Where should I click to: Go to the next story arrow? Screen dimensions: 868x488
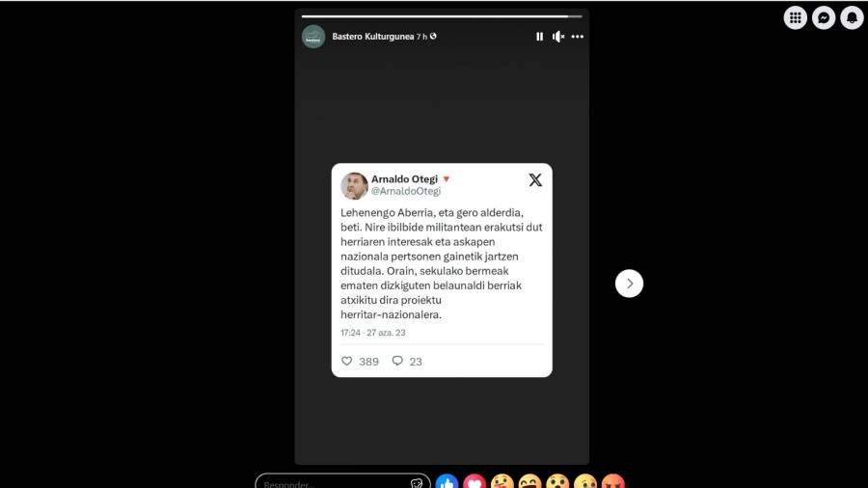(x=629, y=284)
